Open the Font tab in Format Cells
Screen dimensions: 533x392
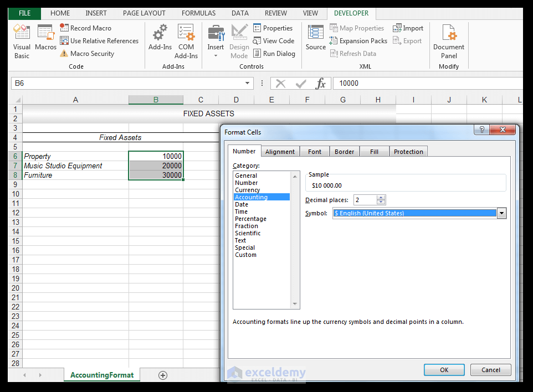point(315,152)
